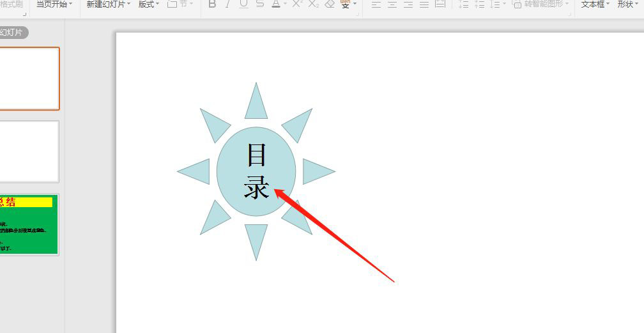Apply strikethrough with the S icon
644x333 pixels.
coord(259,4)
